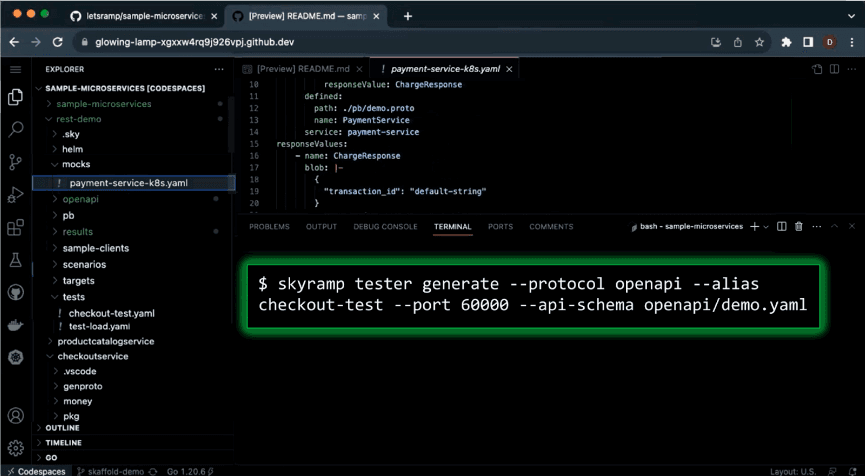The height and width of the screenshot is (476, 865).
Task: Bookmark this page with star icon
Action: click(x=760, y=42)
